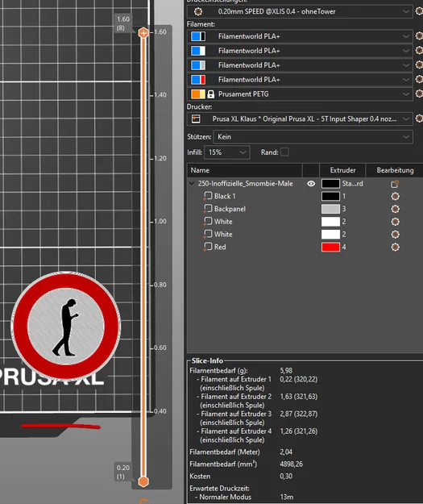Screen dimensions: 423x504
Task: Select the Backpanel part in the object list
Action: coord(230,209)
